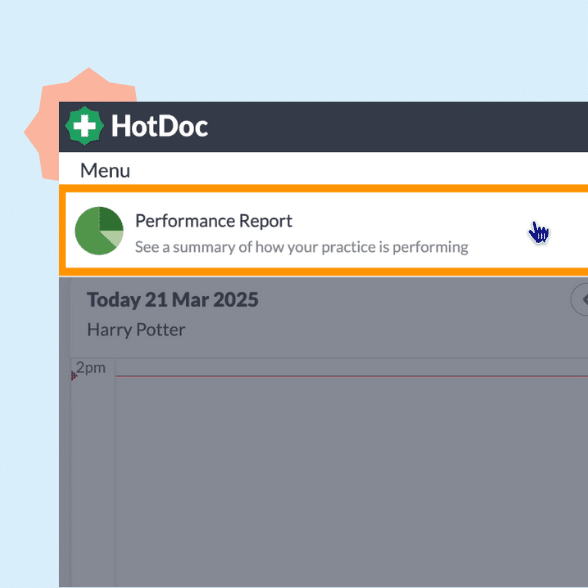The width and height of the screenshot is (588, 588).
Task: Open the Performance Report title
Action: click(x=213, y=220)
